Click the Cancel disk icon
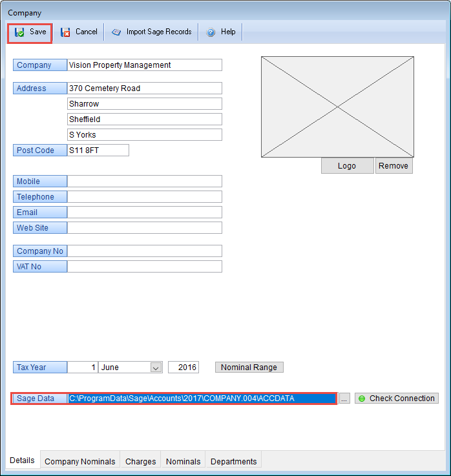The image size is (451, 476). (x=65, y=32)
